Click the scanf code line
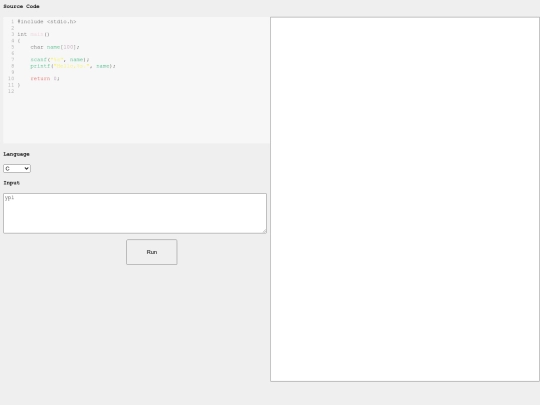Image resolution: width=540 pixels, height=405 pixels. coord(60,60)
